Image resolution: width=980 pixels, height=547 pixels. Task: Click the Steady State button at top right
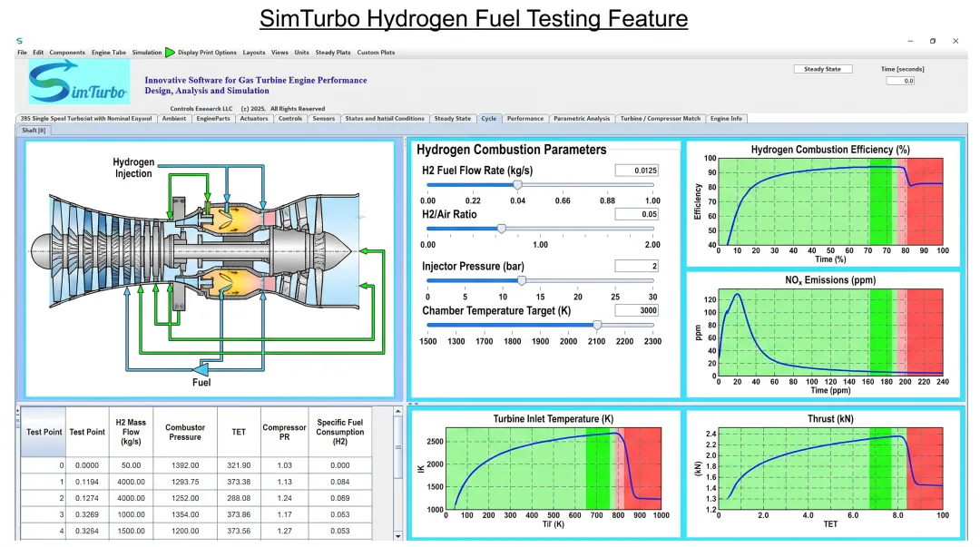coord(822,69)
